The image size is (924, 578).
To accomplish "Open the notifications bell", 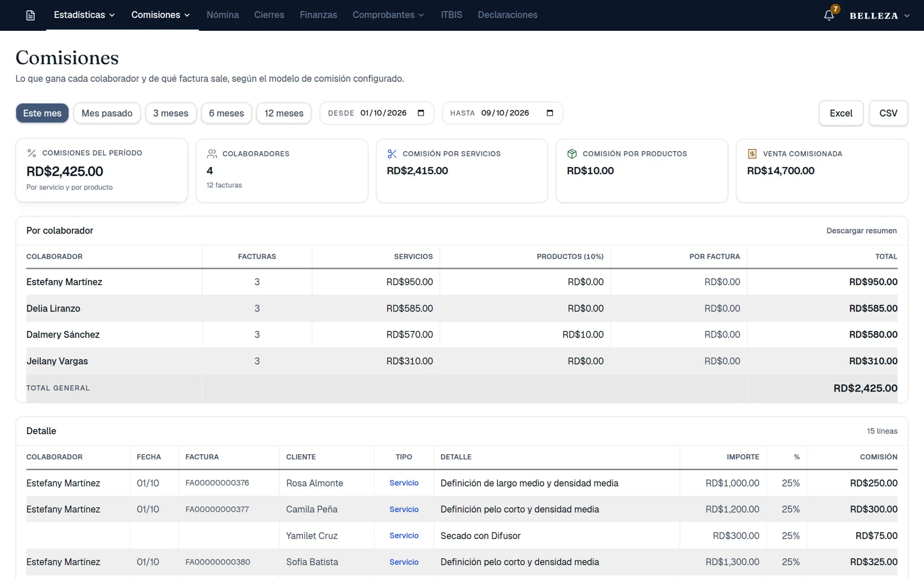I will click(829, 15).
